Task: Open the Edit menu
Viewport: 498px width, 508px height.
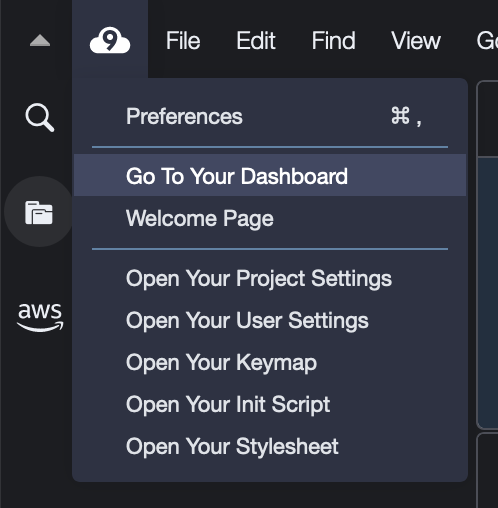Action: [256, 41]
